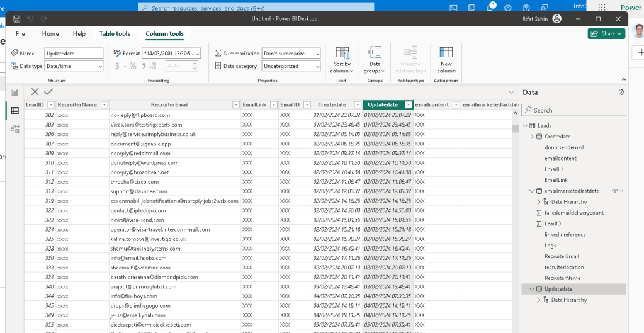
Task: Click the Share button
Action: point(607,33)
